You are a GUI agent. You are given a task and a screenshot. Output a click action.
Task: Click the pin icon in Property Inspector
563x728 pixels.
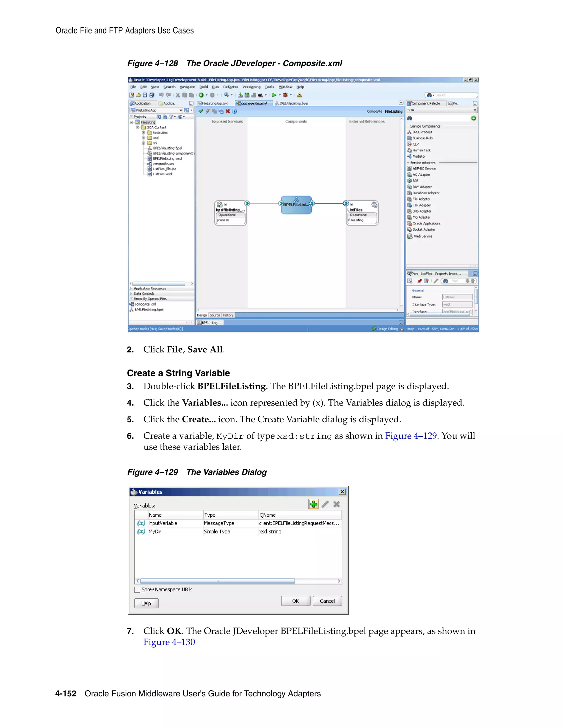pyautogui.click(x=420, y=281)
